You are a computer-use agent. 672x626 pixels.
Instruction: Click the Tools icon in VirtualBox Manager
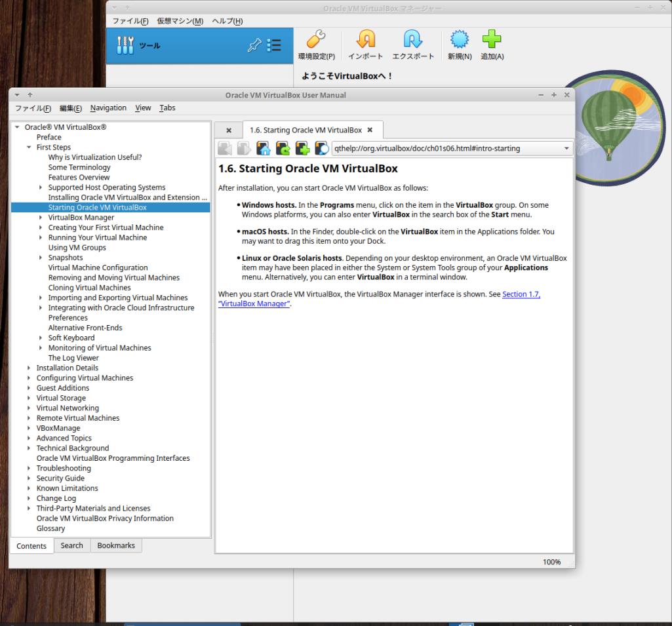click(125, 45)
